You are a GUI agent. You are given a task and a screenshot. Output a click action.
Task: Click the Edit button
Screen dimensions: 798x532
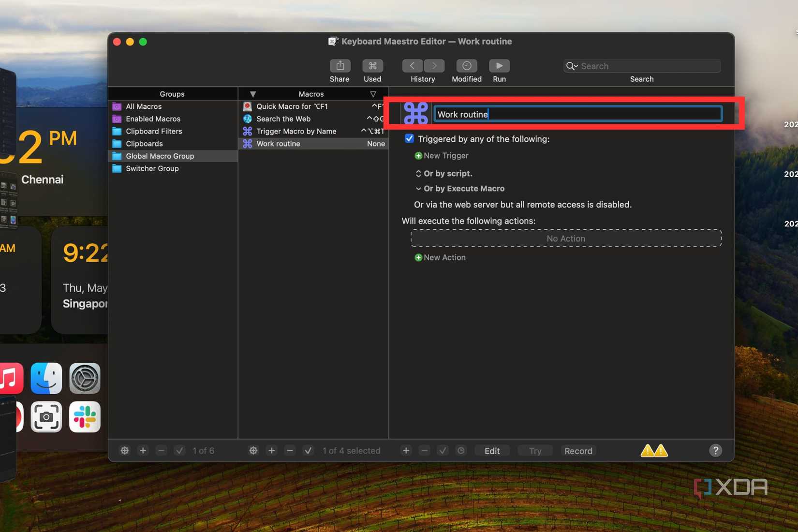(x=492, y=450)
